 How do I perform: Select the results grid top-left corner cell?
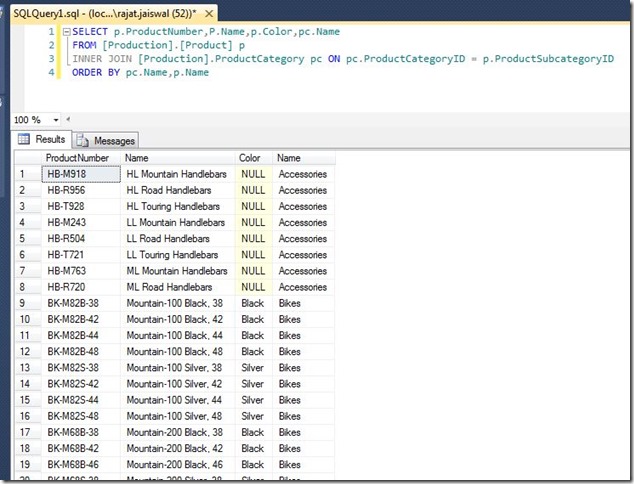click(x=28, y=158)
